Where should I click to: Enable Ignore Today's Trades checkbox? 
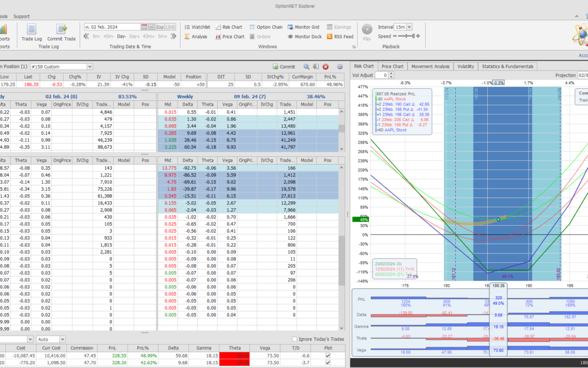(x=295, y=339)
